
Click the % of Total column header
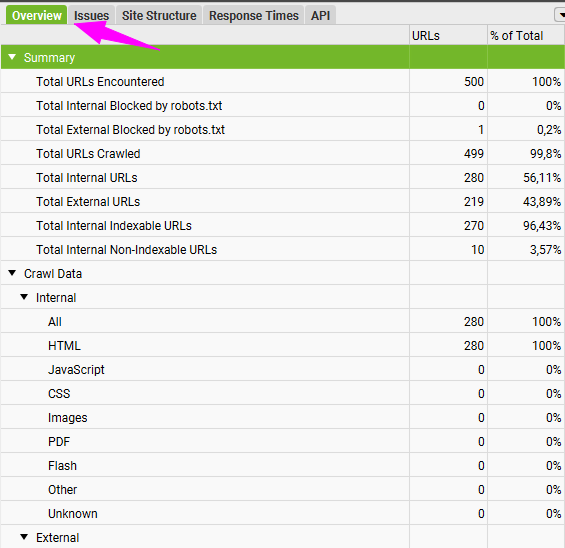click(526, 36)
